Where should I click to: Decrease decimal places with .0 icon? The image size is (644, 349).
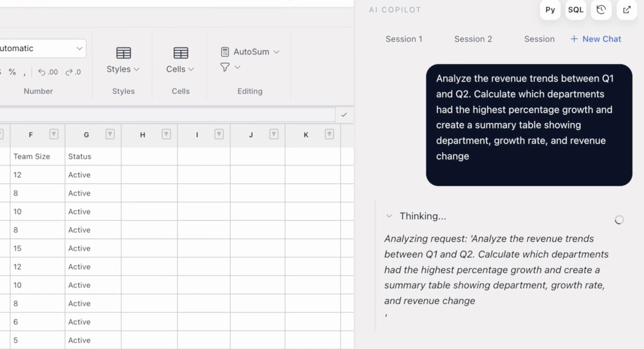tap(73, 72)
